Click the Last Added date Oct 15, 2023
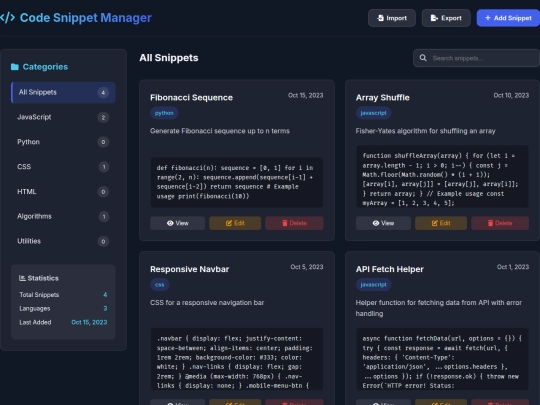The height and width of the screenshot is (405, 540). pyautogui.click(x=89, y=322)
